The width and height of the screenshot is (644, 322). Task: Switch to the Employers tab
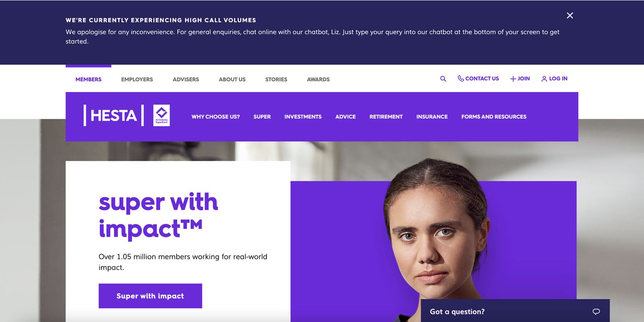[x=137, y=79]
